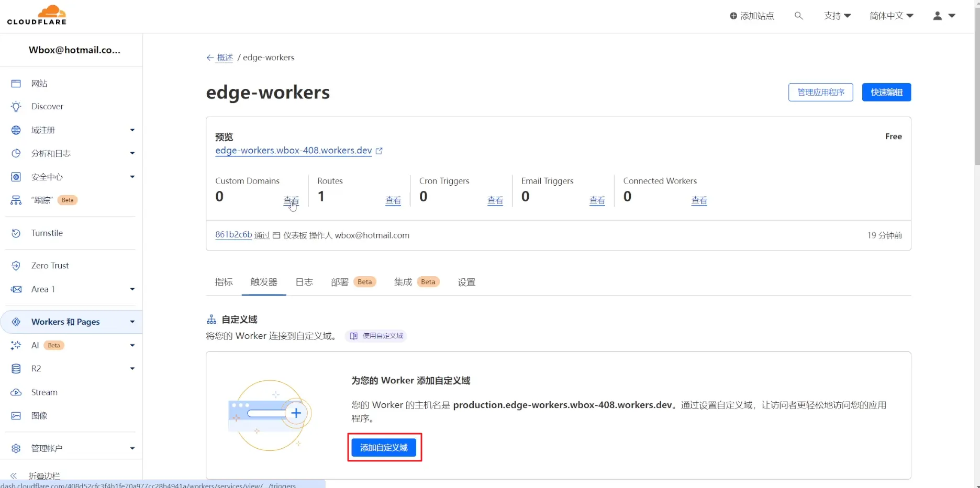Image resolution: width=980 pixels, height=488 pixels.
Task: Click the 分析和日志 chart icon
Action: [x=16, y=153]
